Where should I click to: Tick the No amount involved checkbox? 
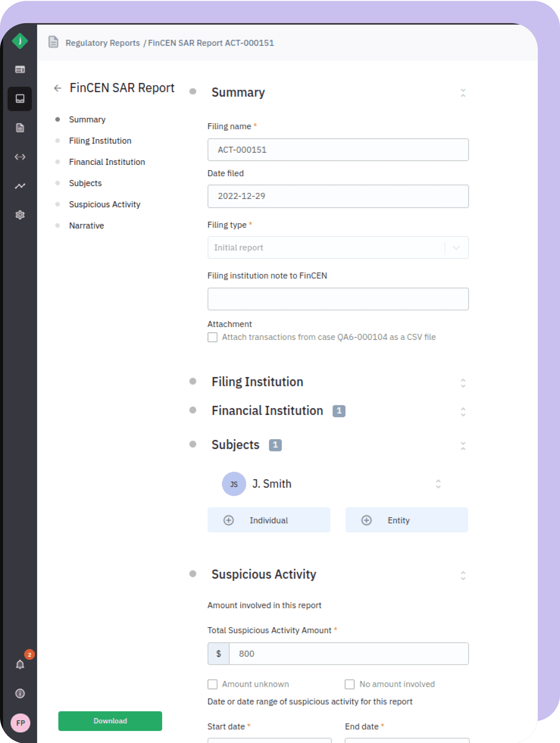(x=349, y=684)
